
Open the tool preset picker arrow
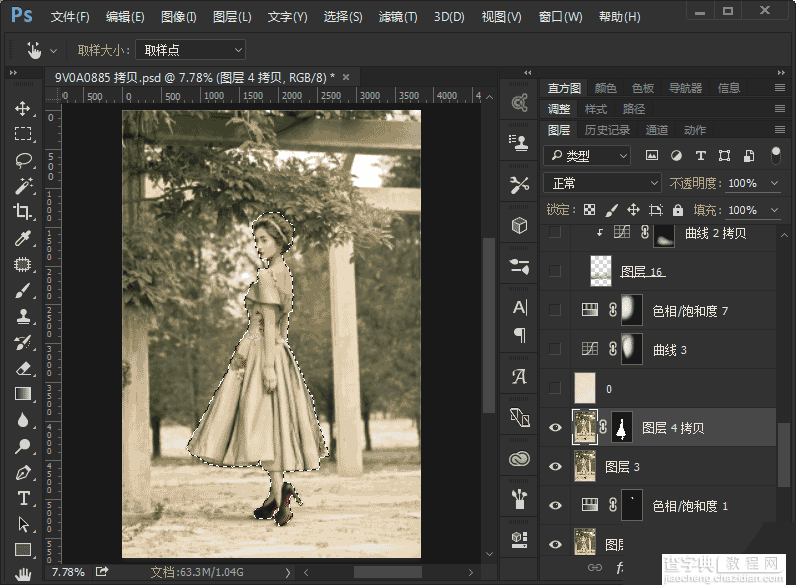pyautogui.click(x=53, y=50)
